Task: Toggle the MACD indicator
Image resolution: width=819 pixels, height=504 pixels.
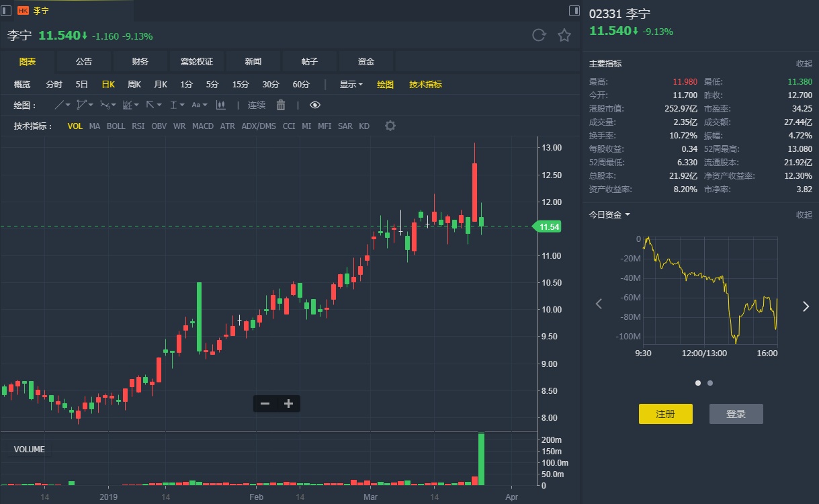Action: [x=203, y=126]
